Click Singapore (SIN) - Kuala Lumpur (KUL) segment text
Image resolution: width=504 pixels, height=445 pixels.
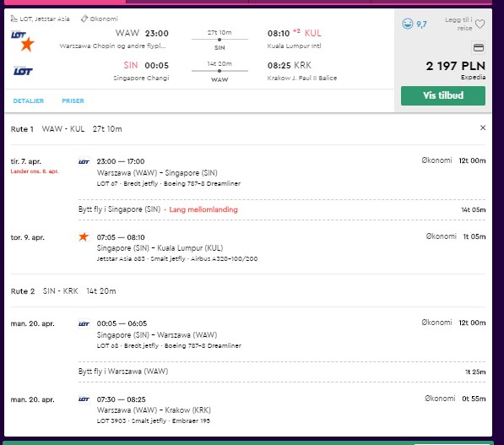click(160, 248)
